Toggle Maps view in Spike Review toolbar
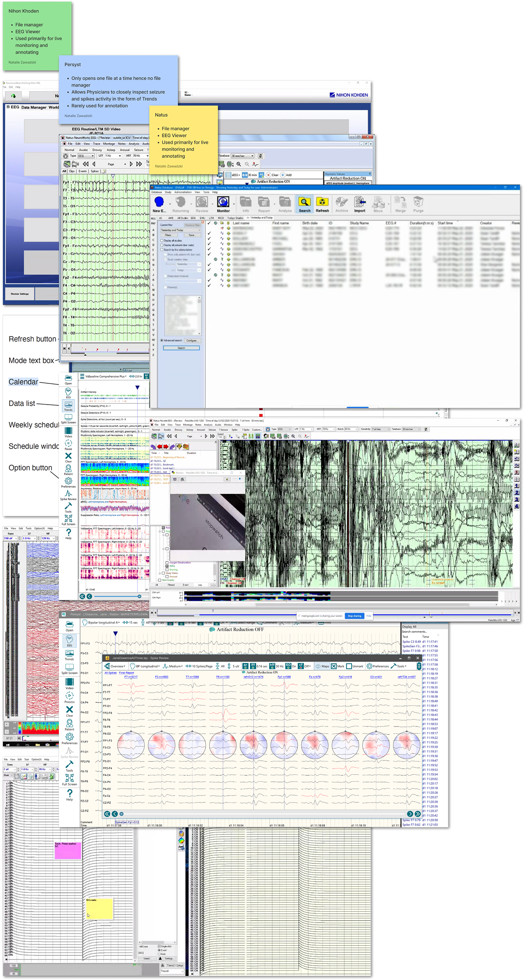 click(322, 666)
